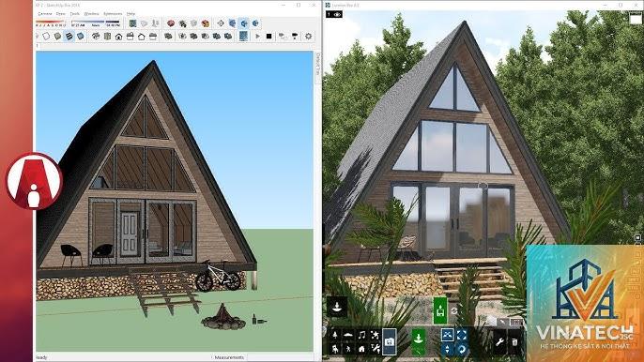The height and width of the screenshot is (362, 644).
Task: Open the Extension Warehouse icon
Action: [206, 23]
